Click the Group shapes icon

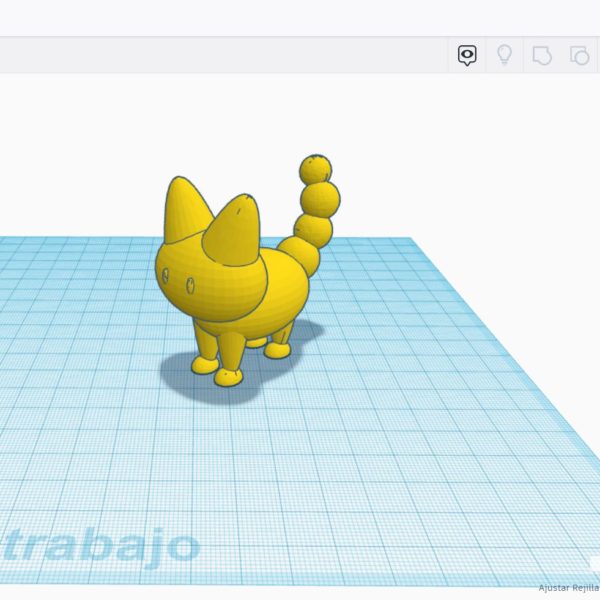(x=542, y=55)
